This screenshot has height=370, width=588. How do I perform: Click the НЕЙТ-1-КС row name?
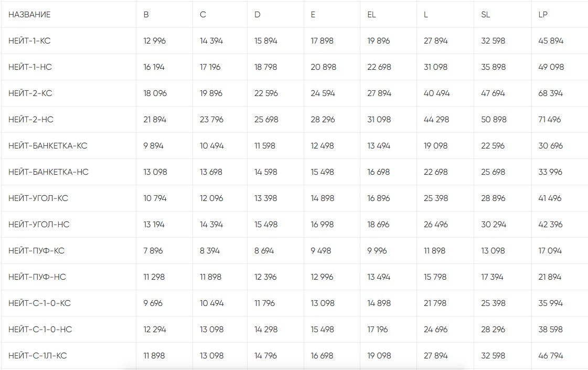(x=30, y=41)
